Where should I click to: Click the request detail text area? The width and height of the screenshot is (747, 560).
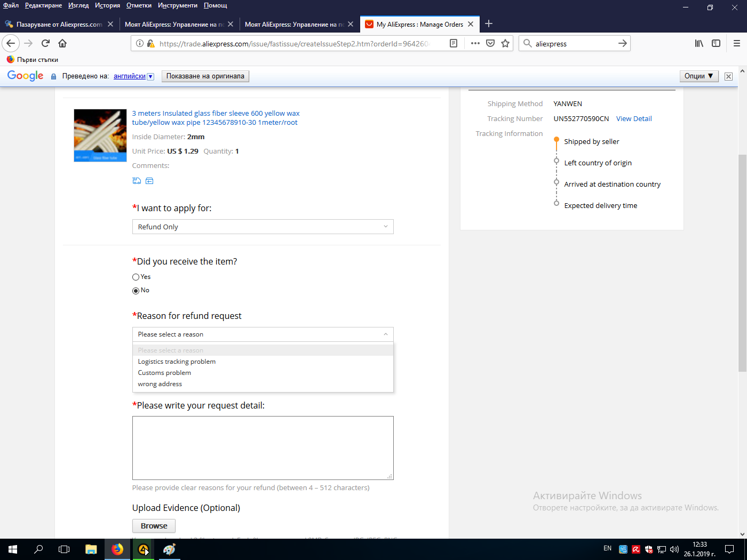pyautogui.click(x=263, y=447)
